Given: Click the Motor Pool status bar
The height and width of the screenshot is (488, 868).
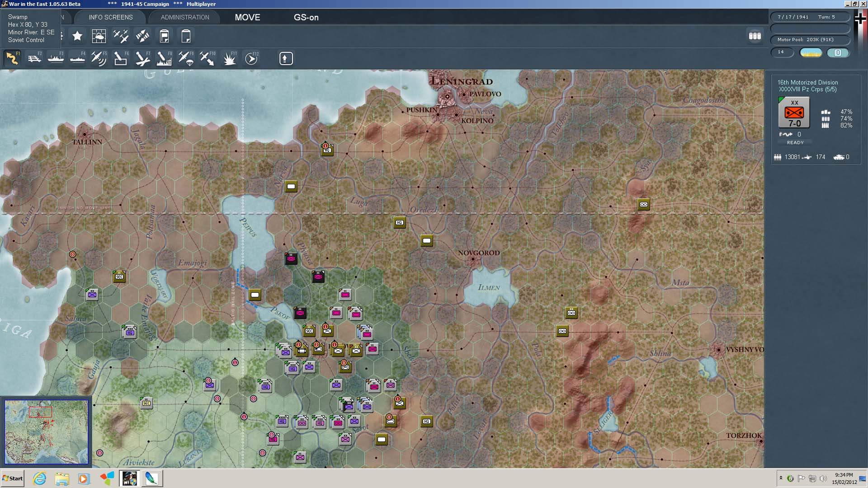Looking at the screenshot, I should [x=810, y=39].
